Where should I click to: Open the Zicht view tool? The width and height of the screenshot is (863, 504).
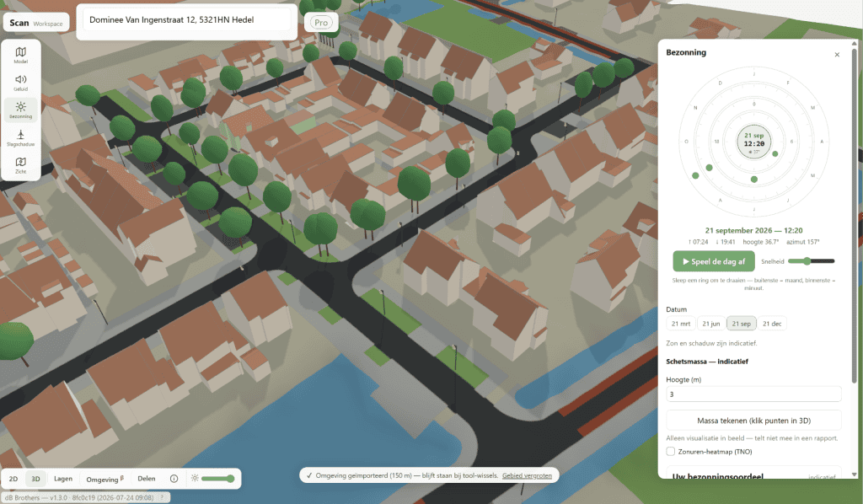tap(20, 165)
